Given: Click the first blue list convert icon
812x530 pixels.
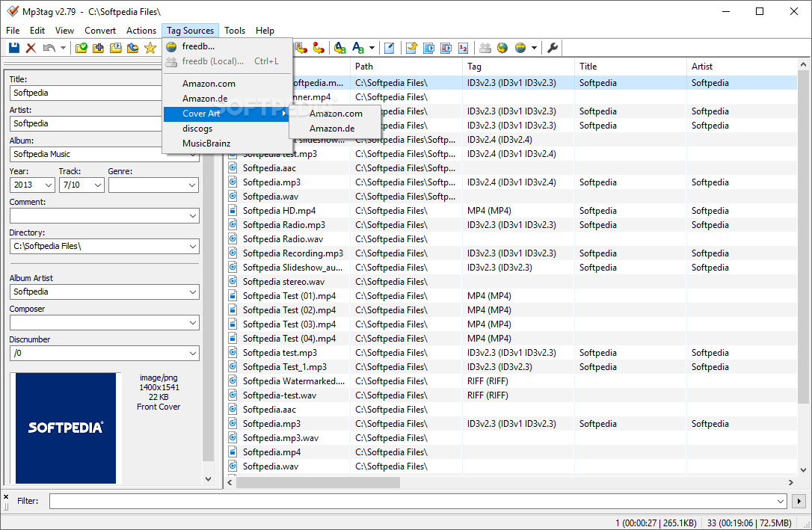Looking at the screenshot, I should point(428,48).
